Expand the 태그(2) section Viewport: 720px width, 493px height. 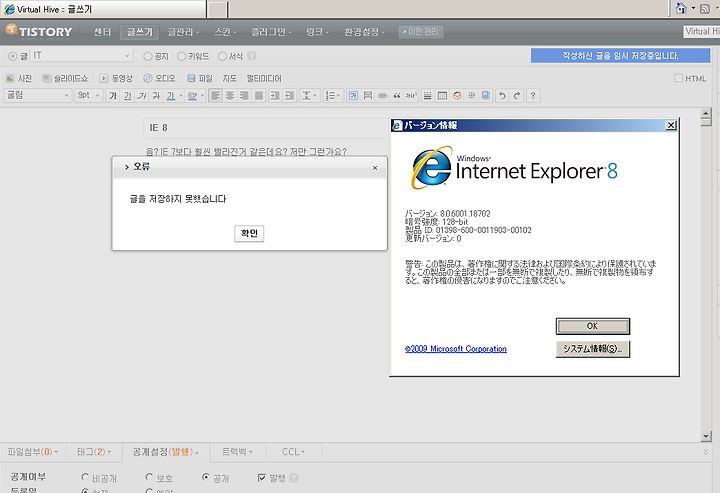(x=94, y=452)
